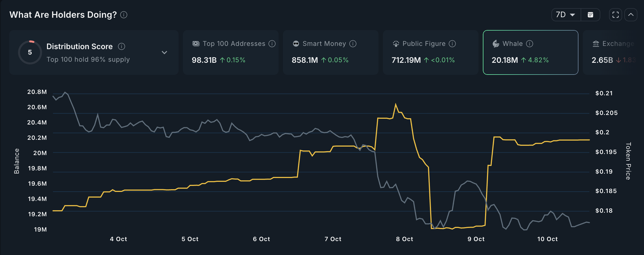
Task: Collapse the holders panel with up chevron
Action: 631,15
